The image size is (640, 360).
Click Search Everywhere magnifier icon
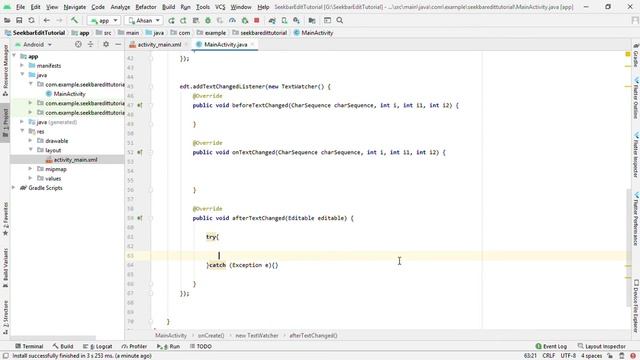coord(340,20)
